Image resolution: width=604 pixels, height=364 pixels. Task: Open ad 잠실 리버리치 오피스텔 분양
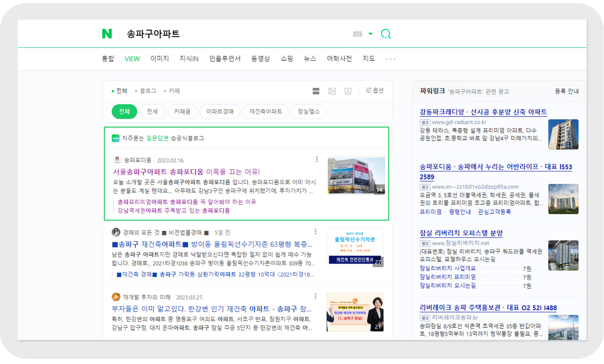point(461,233)
